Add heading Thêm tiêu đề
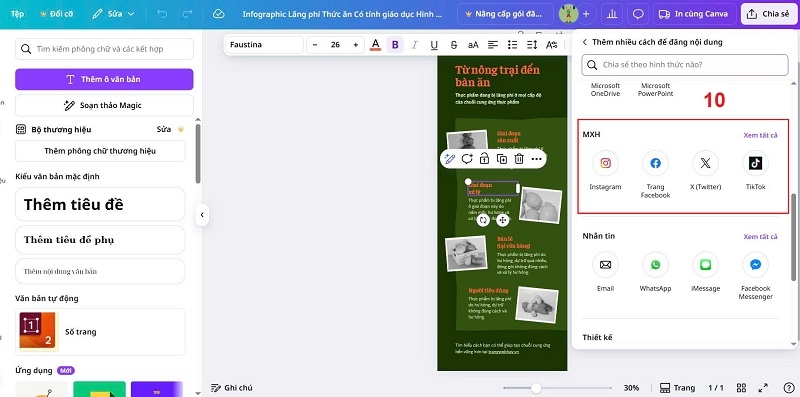This screenshot has height=397, width=800. [100, 204]
